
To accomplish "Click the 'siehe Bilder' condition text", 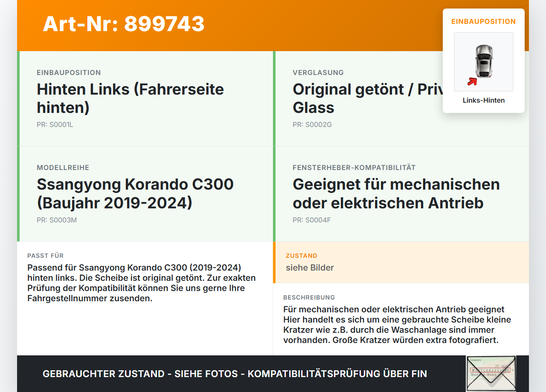I will pyautogui.click(x=310, y=268).
